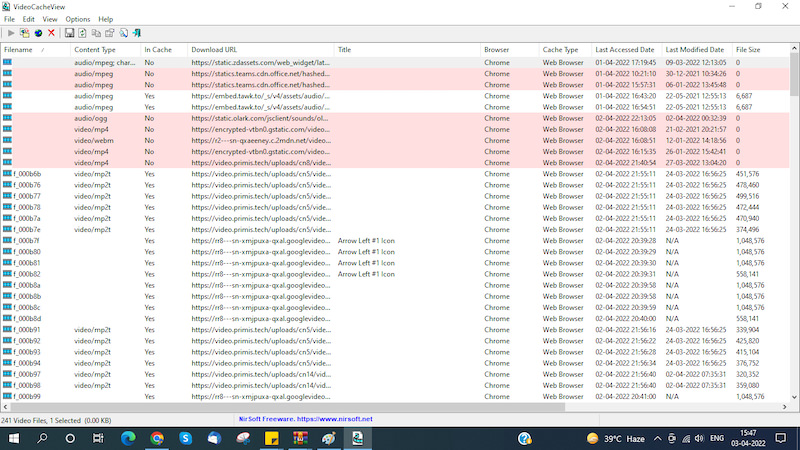
Task: Sort by the Last Accessed Date column header
Action: (x=627, y=50)
